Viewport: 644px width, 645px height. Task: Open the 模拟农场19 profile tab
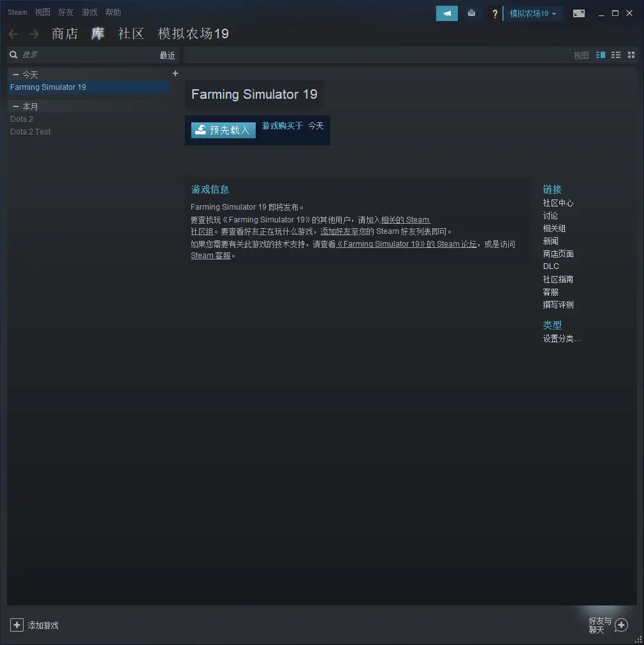point(193,34)
